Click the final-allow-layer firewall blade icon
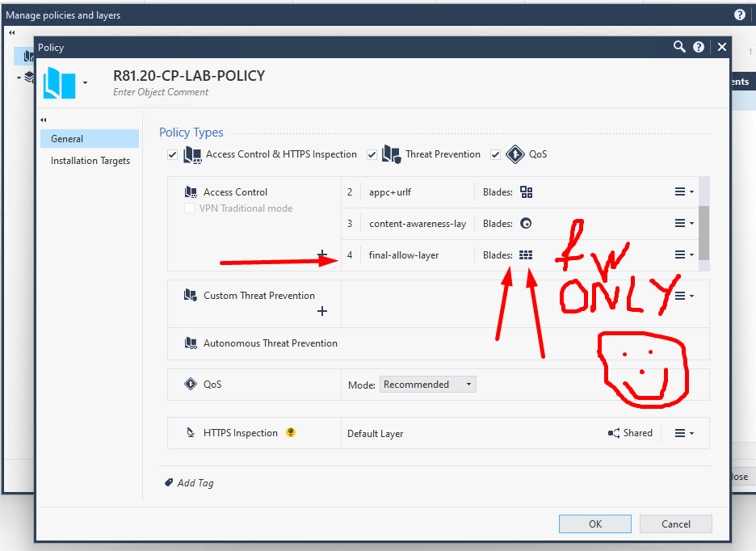Image resolution: width=756 pixels, height=551 pixels. click(x=526, y=254)
